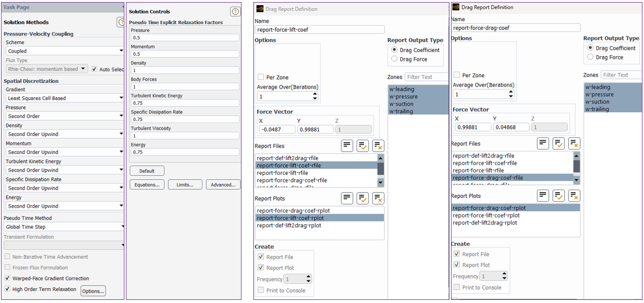Click Zones Filter Text box in lift-coef dialog
Viewport: 644px width, 303px height.
coord(426,77)
